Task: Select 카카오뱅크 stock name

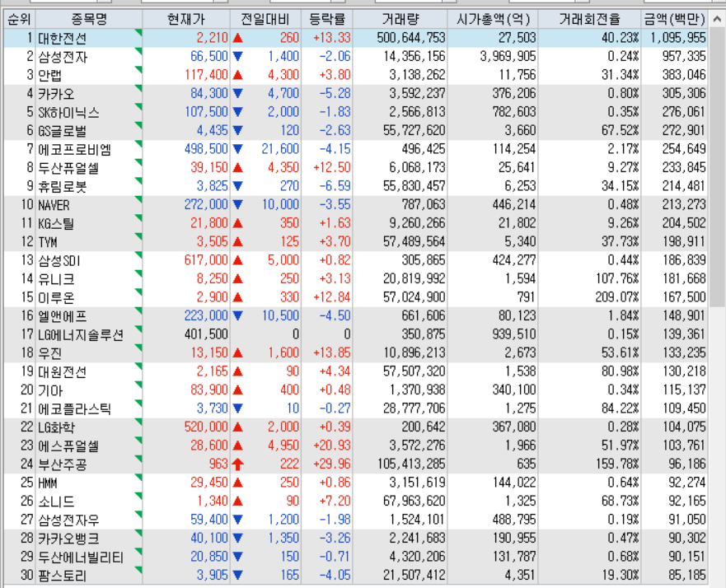Action: tap(68, 539)
